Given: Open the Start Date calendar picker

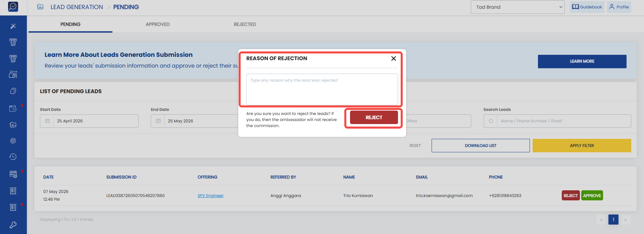Looking at the screenshot, I should click(x=47, y=121).
